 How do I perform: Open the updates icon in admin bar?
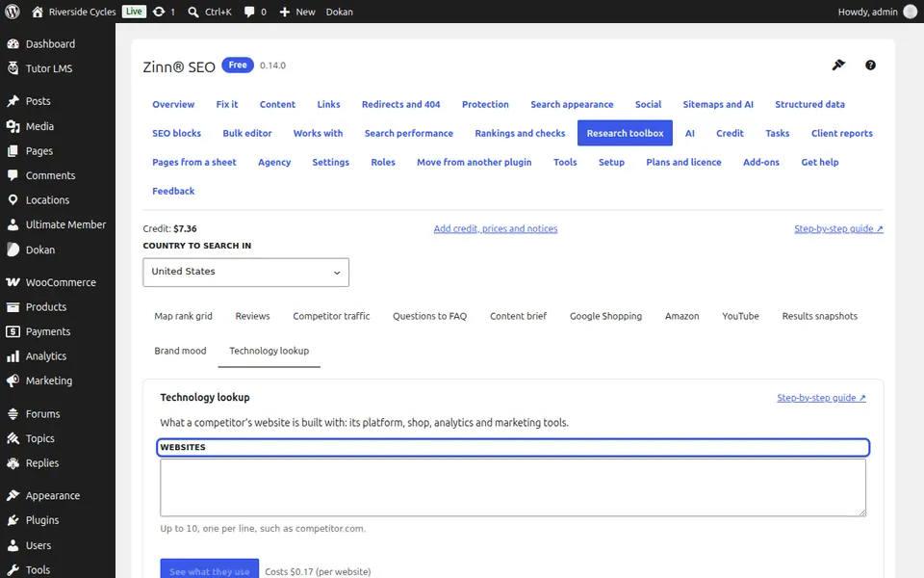159,12
